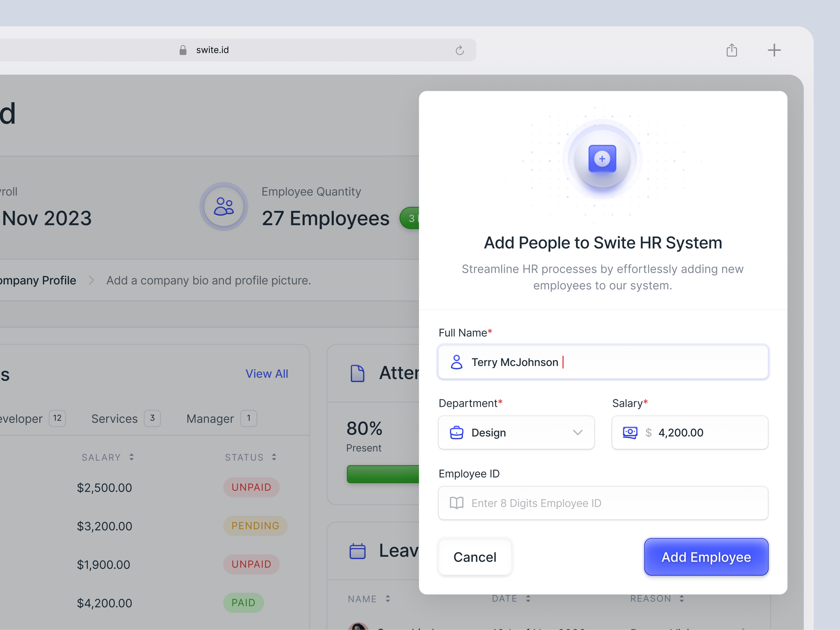The width and height of the screenshot is (840, 630).
Task: Click the briefcase icon in Department field
Action: coord(456,432)
